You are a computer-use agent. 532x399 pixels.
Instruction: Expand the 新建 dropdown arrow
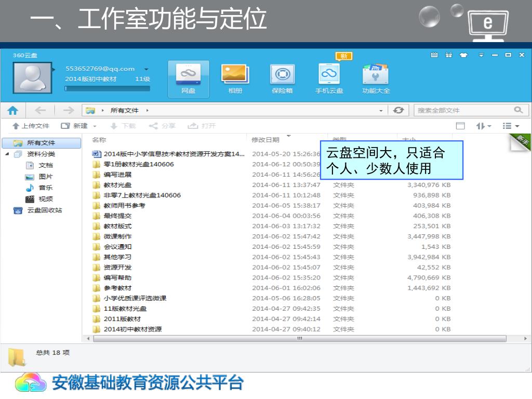(x=95, y=126)
